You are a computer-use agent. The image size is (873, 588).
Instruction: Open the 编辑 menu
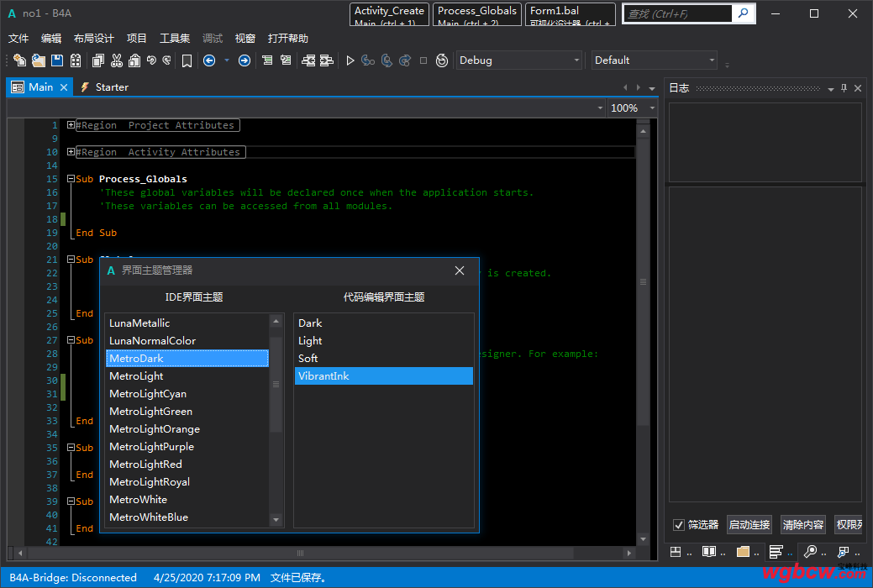[51, 39]
